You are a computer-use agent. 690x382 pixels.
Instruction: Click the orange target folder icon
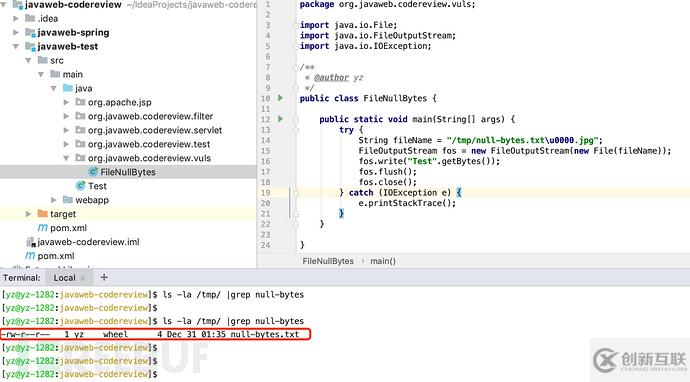pyautogui.click(x=43, y=213)
